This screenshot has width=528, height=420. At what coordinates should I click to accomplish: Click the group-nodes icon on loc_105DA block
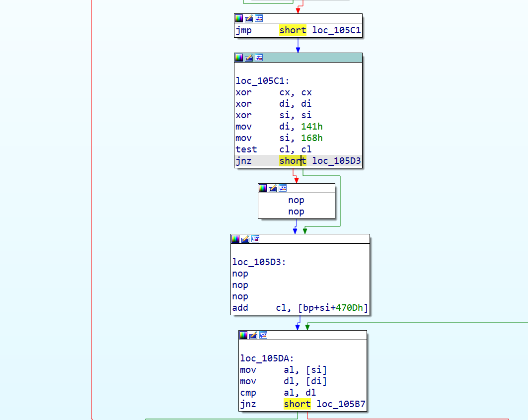click(x=263, y=335)
